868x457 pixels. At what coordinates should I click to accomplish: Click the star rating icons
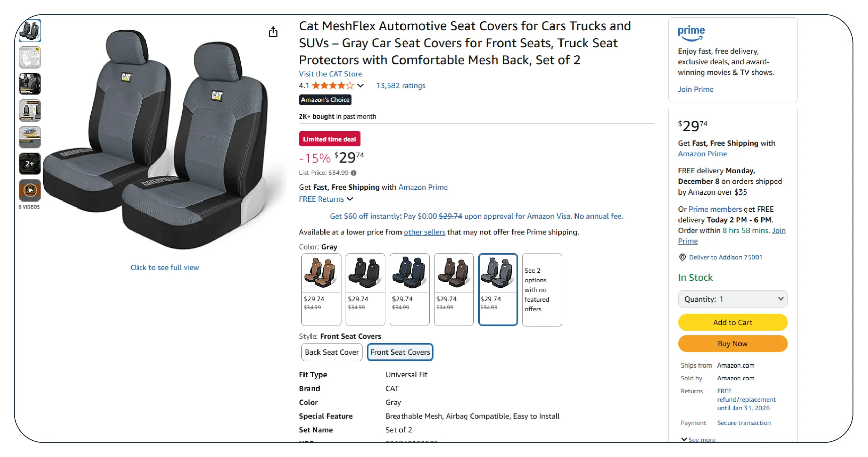(x=332, y=86)
